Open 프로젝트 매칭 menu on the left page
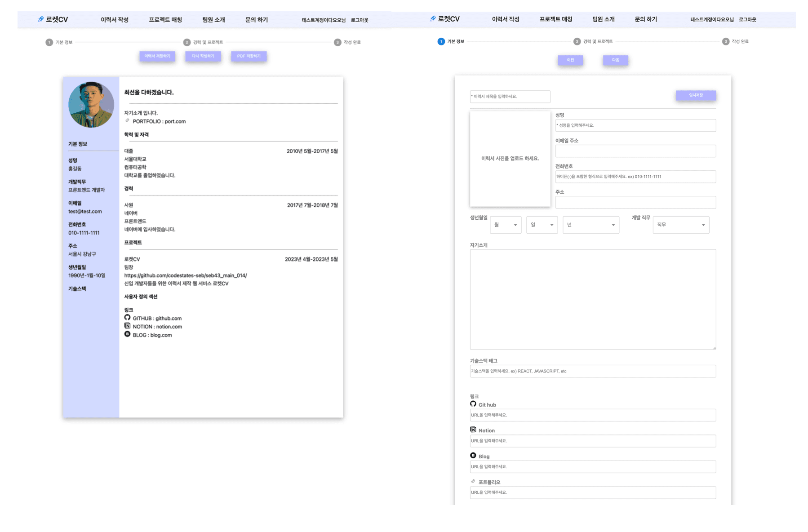This screenshot has width=808, height=532. (165, 20)
